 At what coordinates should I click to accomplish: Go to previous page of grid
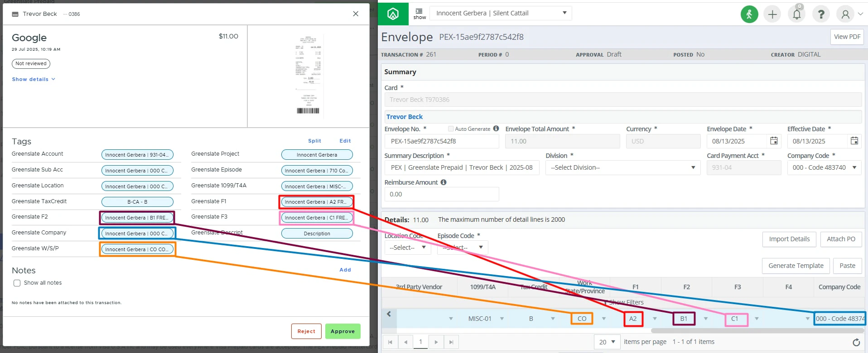click(x=405, y=342)
